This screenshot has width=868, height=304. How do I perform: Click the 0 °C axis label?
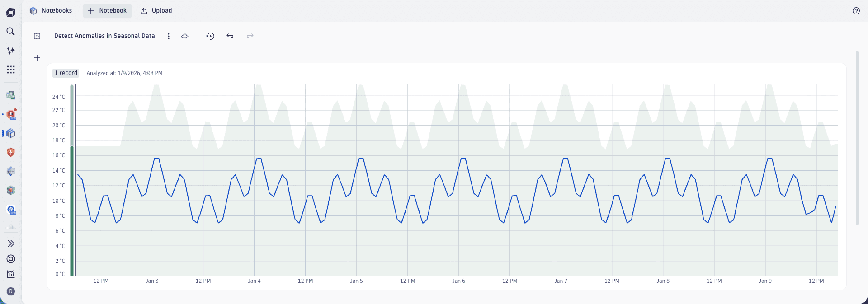(x=60, y=274)
